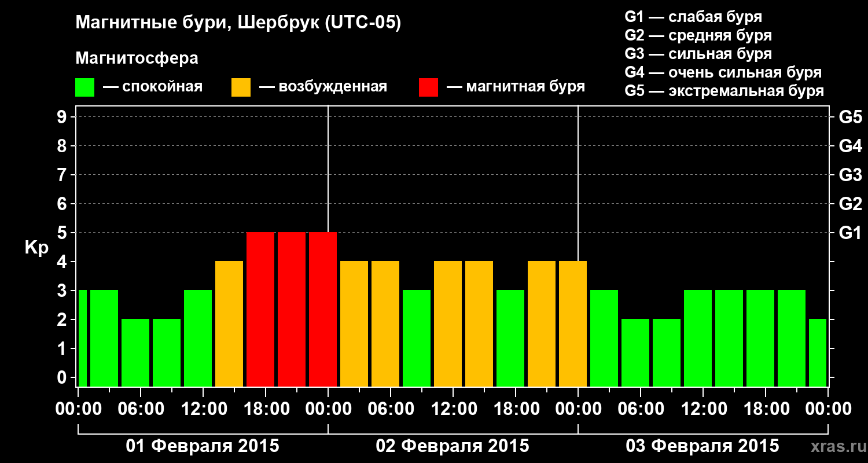
Task: Click the '06:00' time label under 01 Февраля
Action: tap(140, 409)
